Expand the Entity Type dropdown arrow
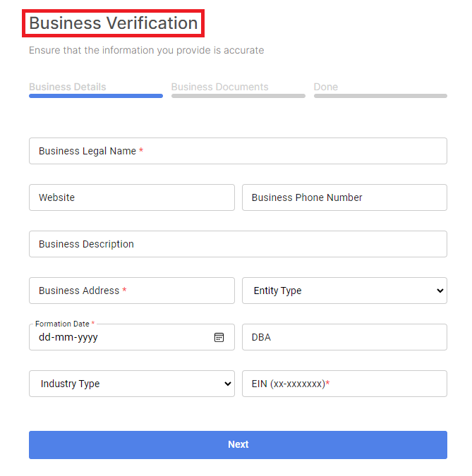The width and height of the screenshot is (472, 476). [x=440, y=291]
